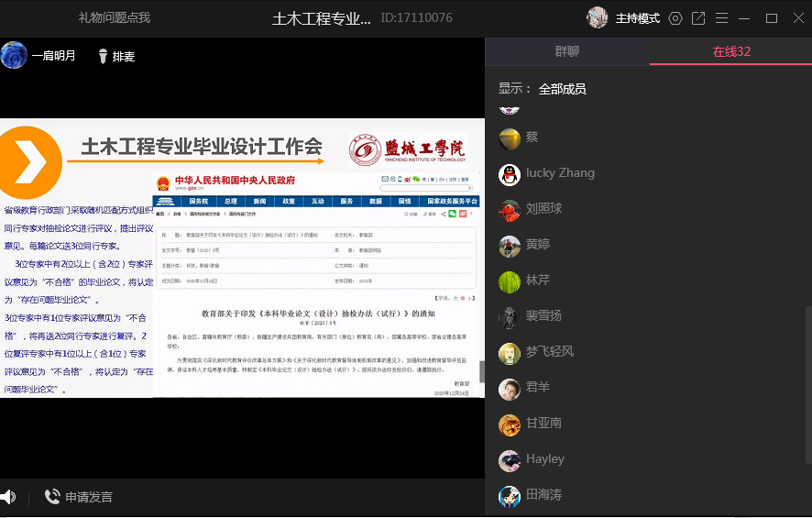Open the hexagon settings icon in title bar
The image size is (812, 518).
coord(675,18)
